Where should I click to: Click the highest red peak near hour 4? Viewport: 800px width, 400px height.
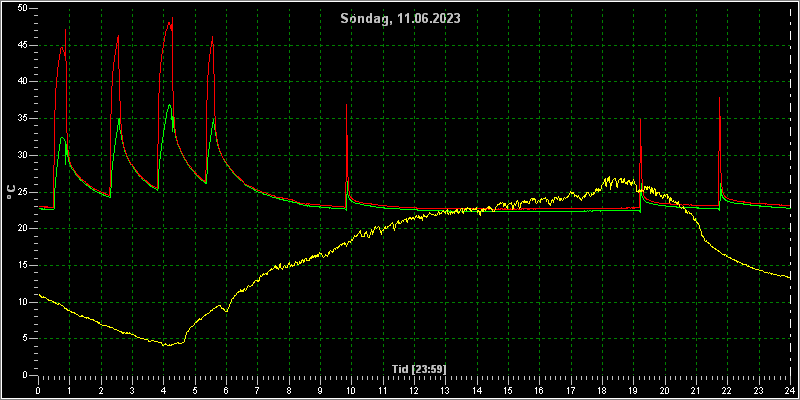pos(172,17)
